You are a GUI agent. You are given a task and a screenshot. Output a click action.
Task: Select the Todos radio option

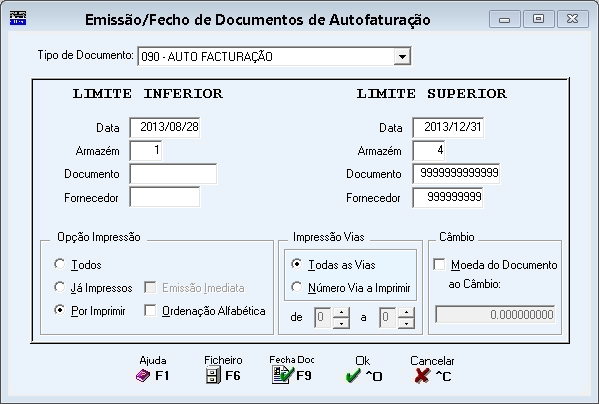coord(60,264)
